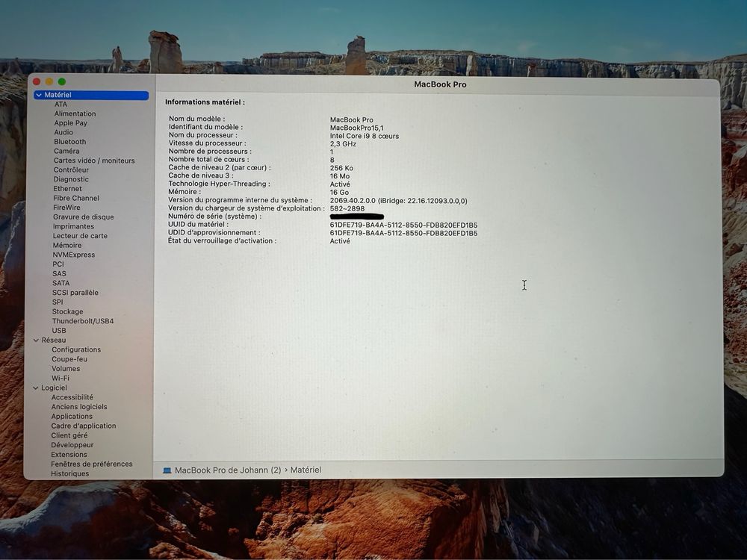Viewport: 747px width, 560px height.
Task: Click the Informations matériel heading
Action: click(205, 102)
